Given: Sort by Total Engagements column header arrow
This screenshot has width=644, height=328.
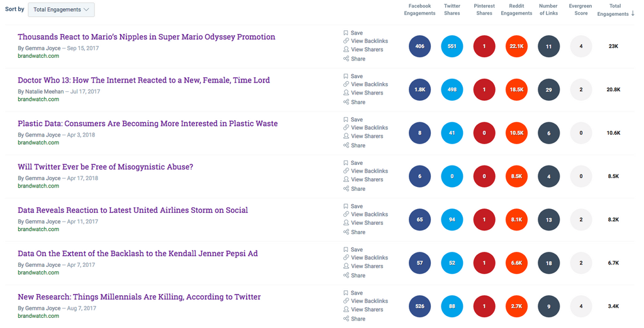Looking at the screenshot, I should pyautogui.click(x=632, y=14).
